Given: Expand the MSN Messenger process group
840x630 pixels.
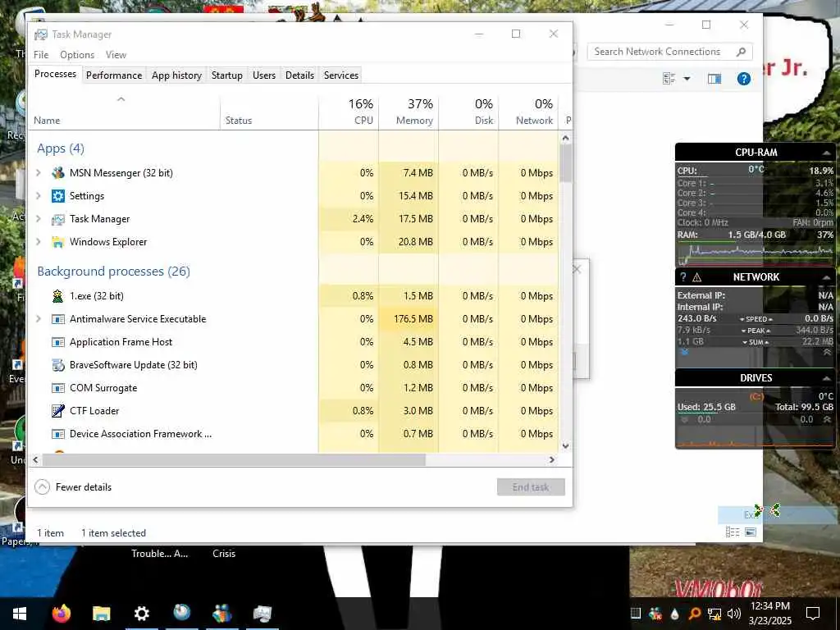Looking at the screenshot, I should click(x=39, y=173).
